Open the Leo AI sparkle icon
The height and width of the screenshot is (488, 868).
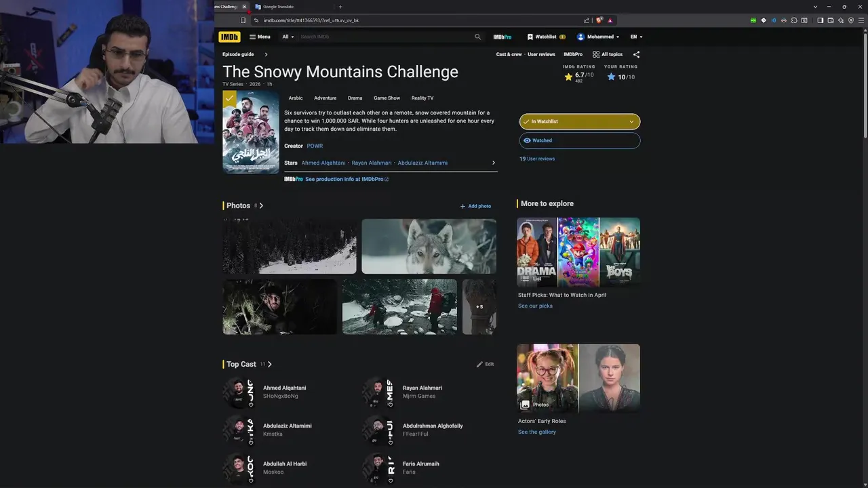tap(841, 20)
